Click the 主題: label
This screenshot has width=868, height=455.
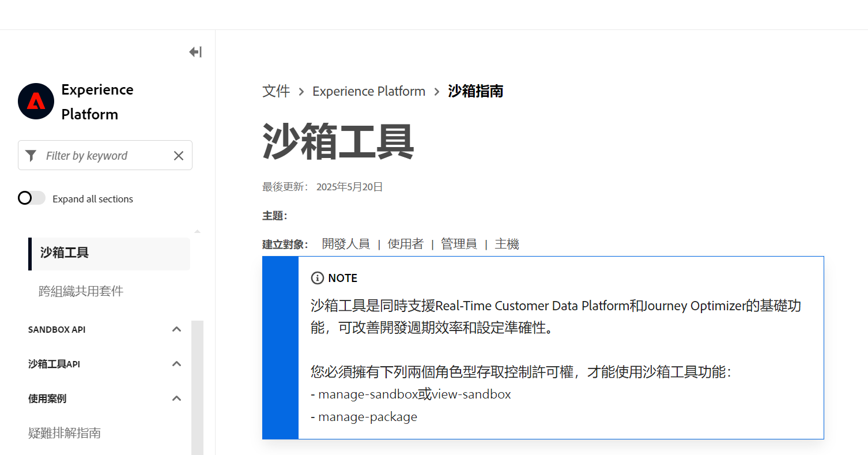(x=275, y=216)
